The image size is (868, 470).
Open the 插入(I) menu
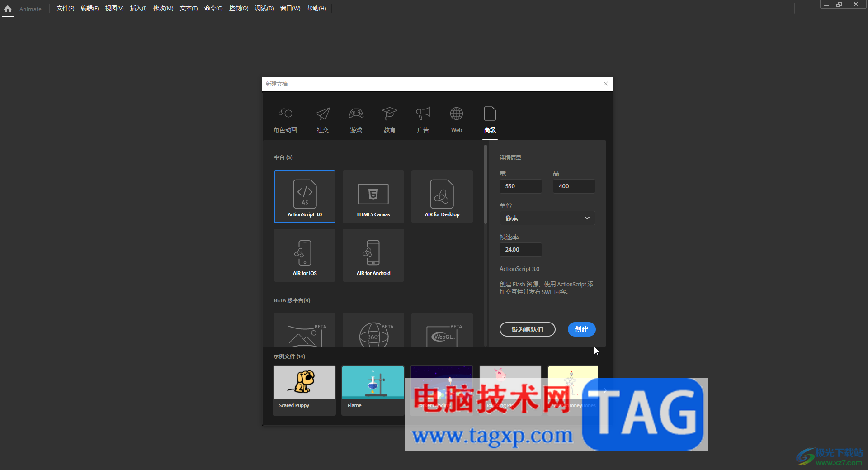point(138,9)
